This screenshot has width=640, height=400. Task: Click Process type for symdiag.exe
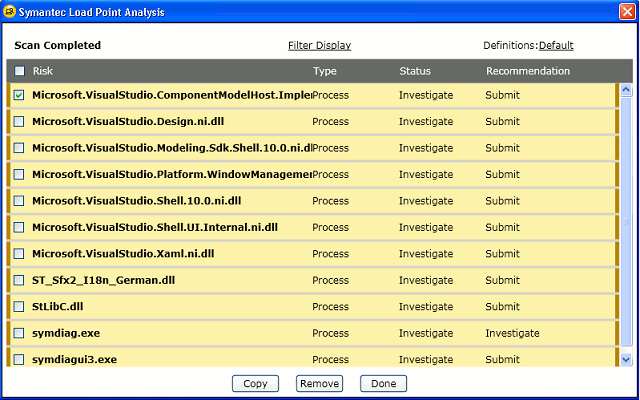331,333
